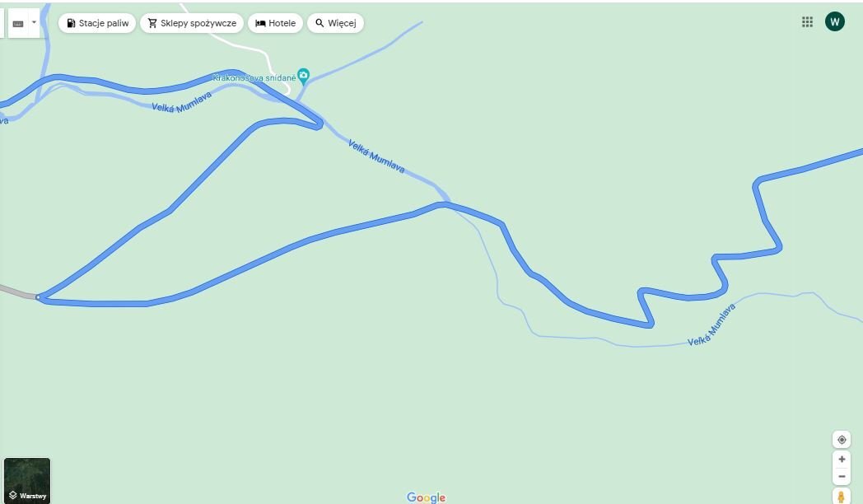Click the my location target button

(x=842, y=440)
